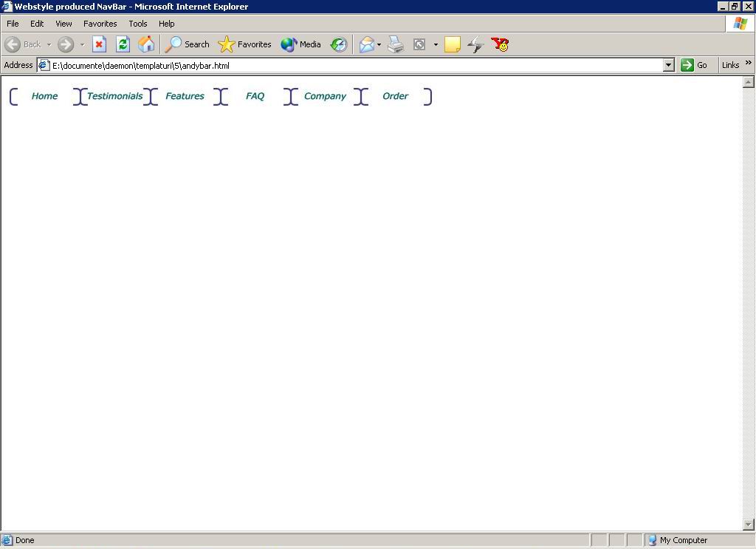The image size is (756, 549).
Task: Open the address bar dropdown list
Action: point(668,65)
